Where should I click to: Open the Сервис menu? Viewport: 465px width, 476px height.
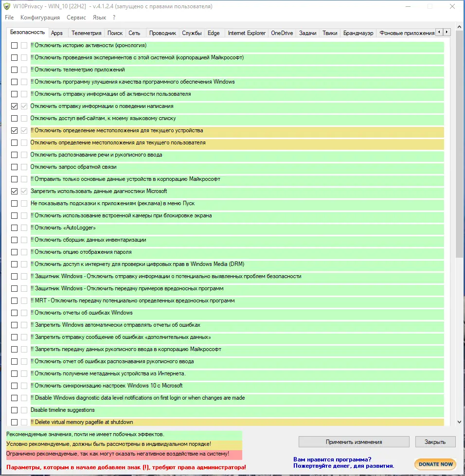point(76,18)
